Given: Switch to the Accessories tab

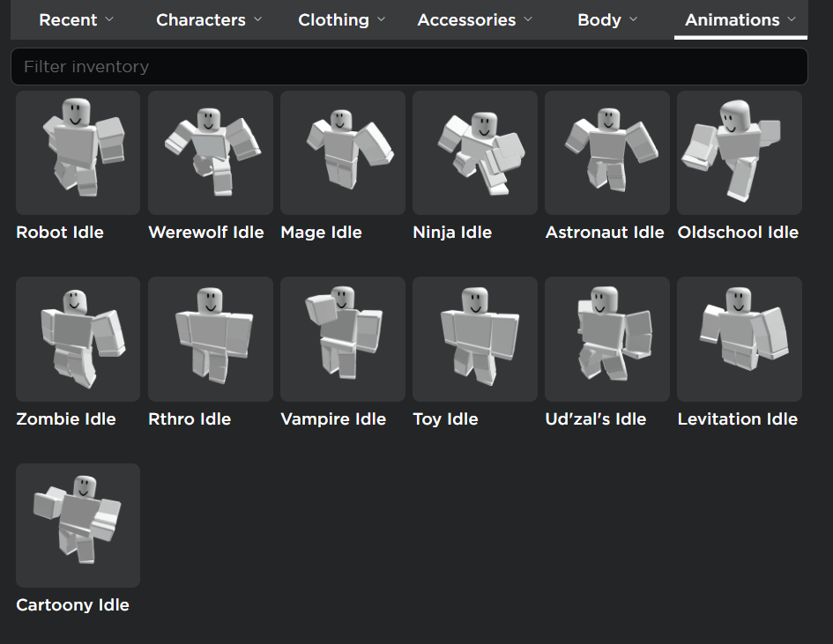Looking at the screenshot, I should (x=474, y=19).
